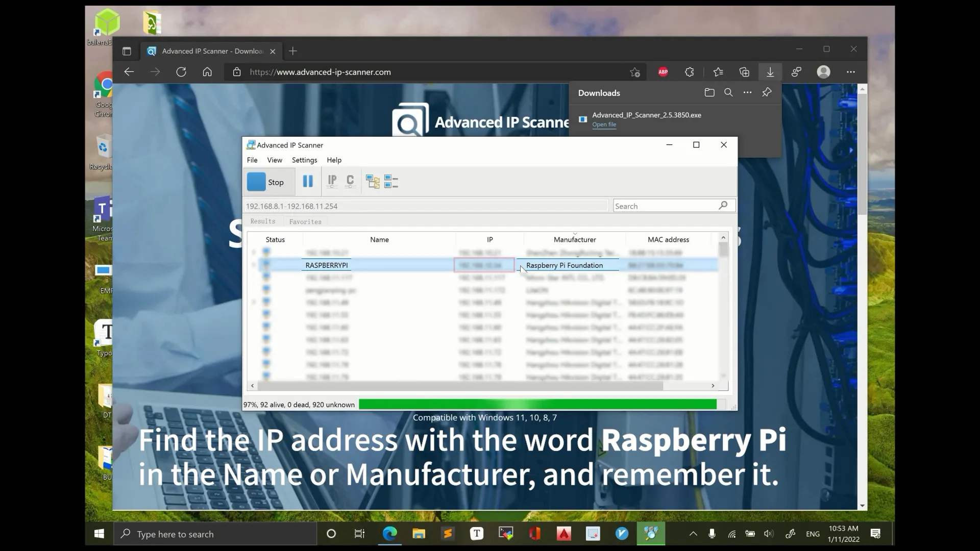Image resolution: width=980 pixels, height=551 pixels.
Task: Sort by the Manufacturer column header
Action: tap(575, 239)
